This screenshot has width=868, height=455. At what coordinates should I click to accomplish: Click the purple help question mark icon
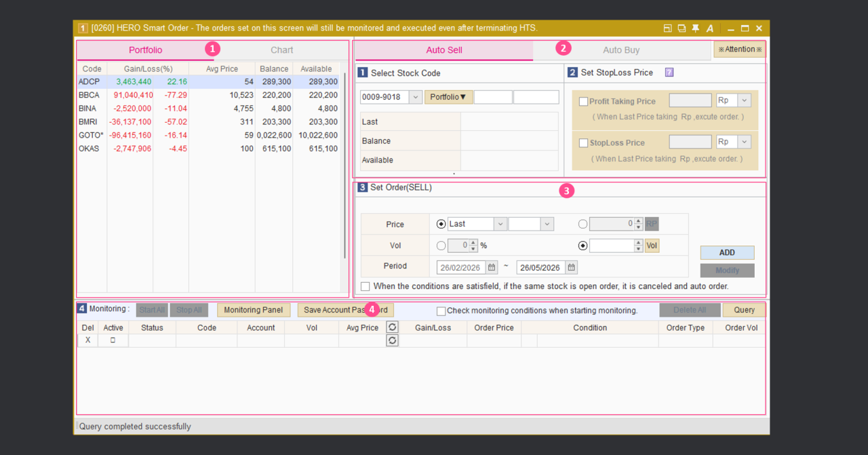click(x=669, y=73)
